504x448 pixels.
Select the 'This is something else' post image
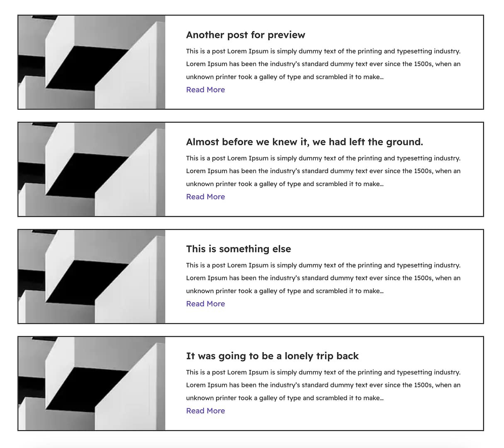92,277
